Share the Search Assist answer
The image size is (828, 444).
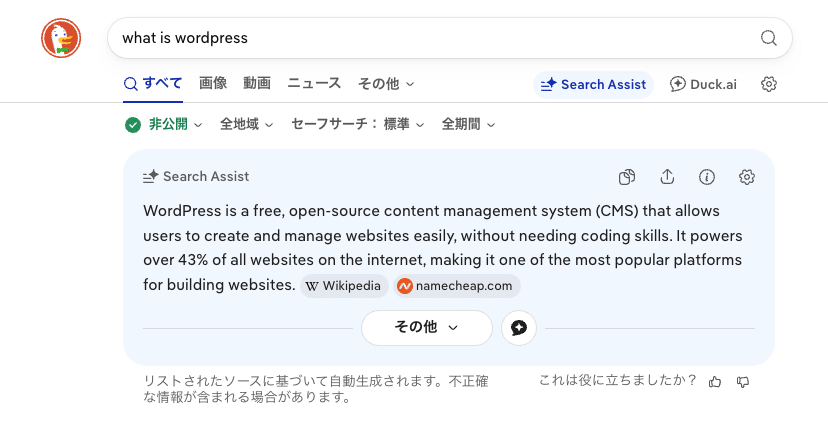coord(667,177)
